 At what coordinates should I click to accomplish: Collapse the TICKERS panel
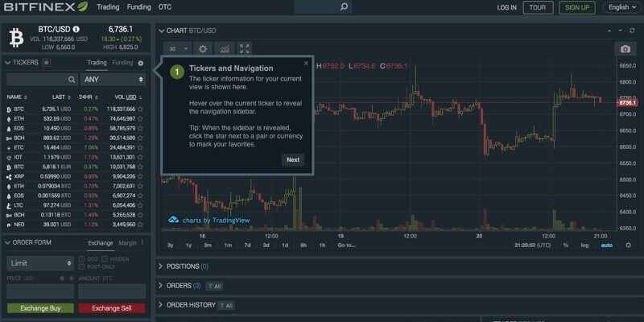[x=7, y=63]
